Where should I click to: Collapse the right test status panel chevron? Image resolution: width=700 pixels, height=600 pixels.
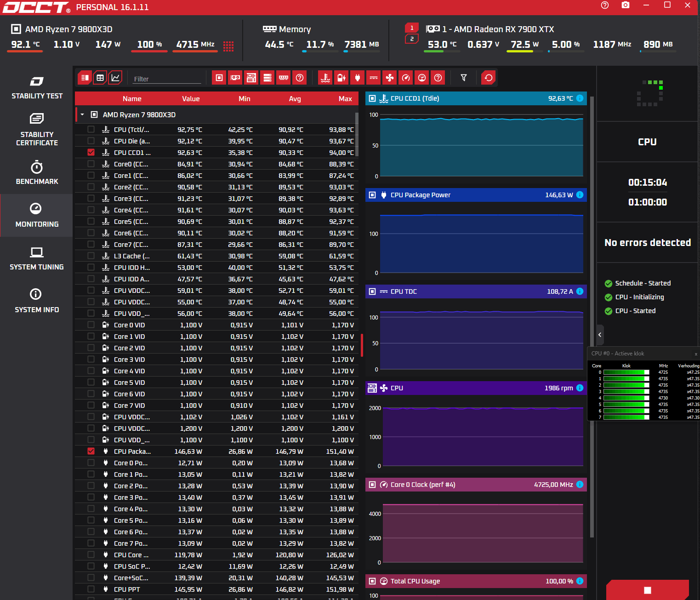tap(600, 335)
